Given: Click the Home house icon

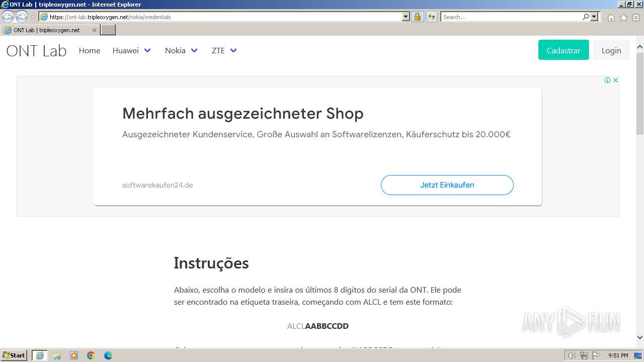Looking at the screenshot, I should (611, 18).
